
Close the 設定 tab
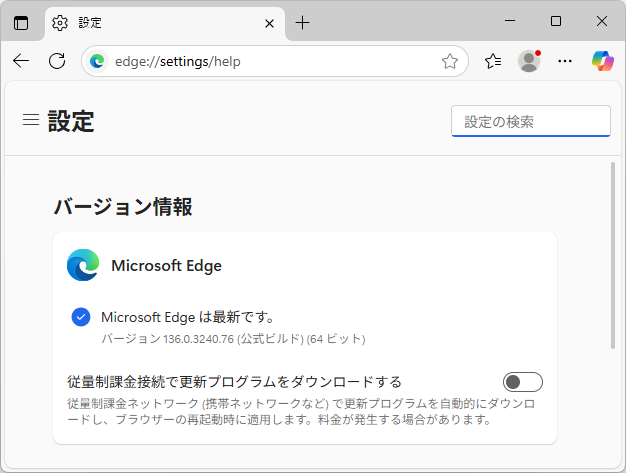[269, 24]
